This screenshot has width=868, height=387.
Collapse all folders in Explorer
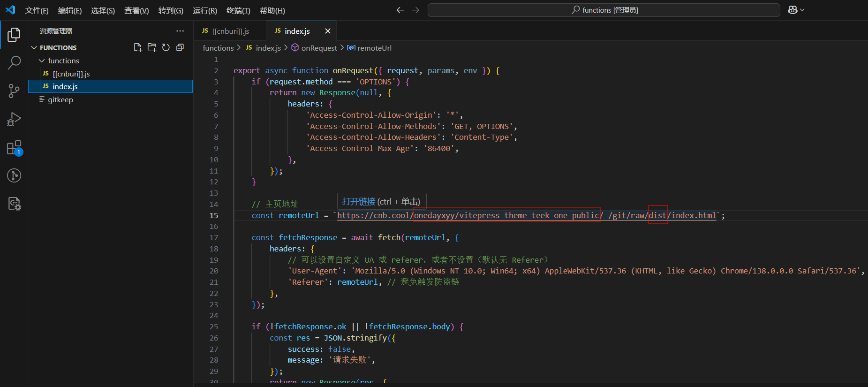click(180, 47)
